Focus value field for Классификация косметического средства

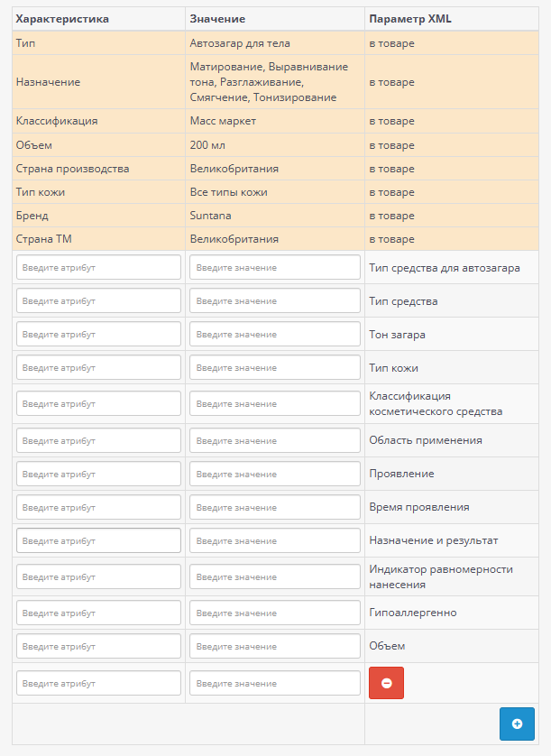pos(274,403)
